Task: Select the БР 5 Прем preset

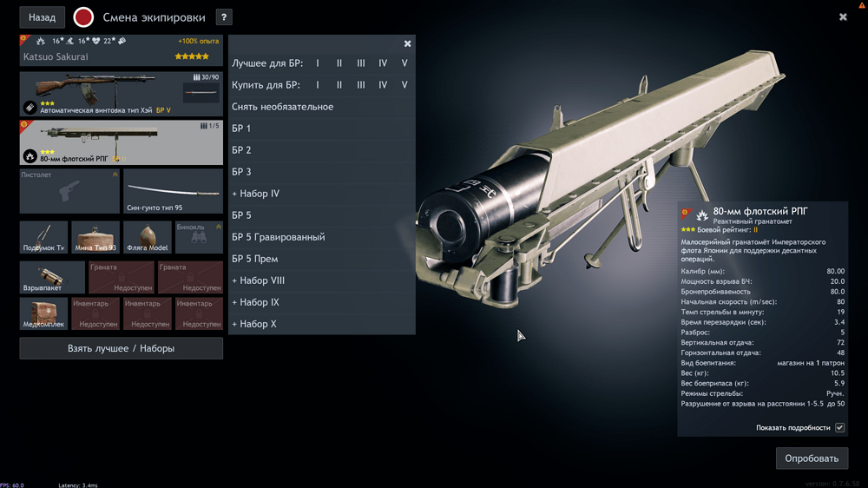Action: pos(322,259)
